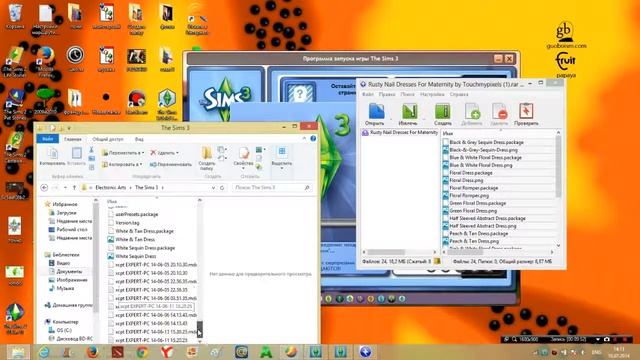Click the Electronic Arts breadcrumb in address bar
Image resolution: width=640 pixels, height=360 pixels.
click(x=111, y=188)
